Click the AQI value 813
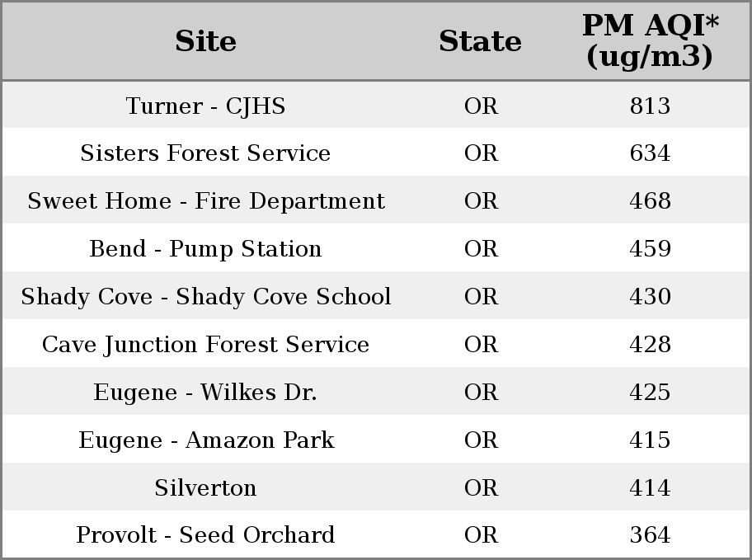 click(650, 106)
